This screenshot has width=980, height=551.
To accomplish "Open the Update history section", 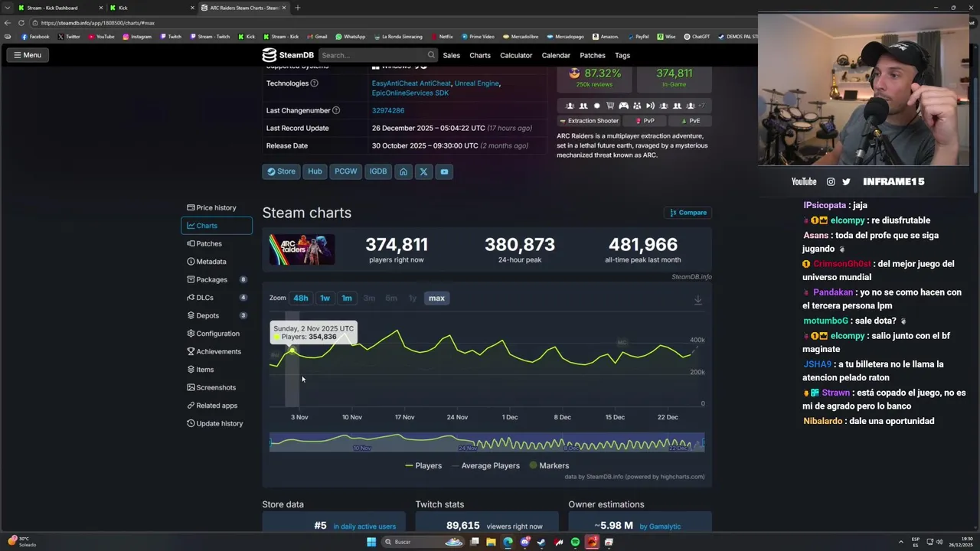I will (217, 423).
